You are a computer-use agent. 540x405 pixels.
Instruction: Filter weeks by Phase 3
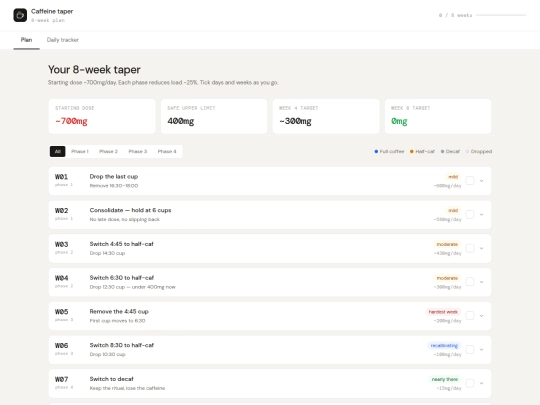click(x=138, y=152)
